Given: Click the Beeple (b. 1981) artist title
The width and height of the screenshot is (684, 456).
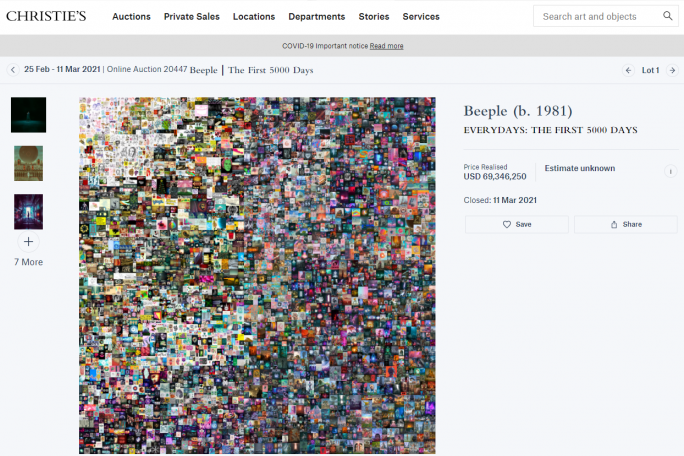Looking at the screenshot, I should click(518, 111).
